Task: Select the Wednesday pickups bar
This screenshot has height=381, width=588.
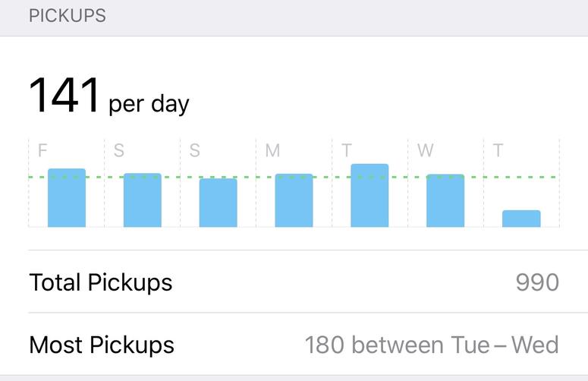Action: click(445, 200)
